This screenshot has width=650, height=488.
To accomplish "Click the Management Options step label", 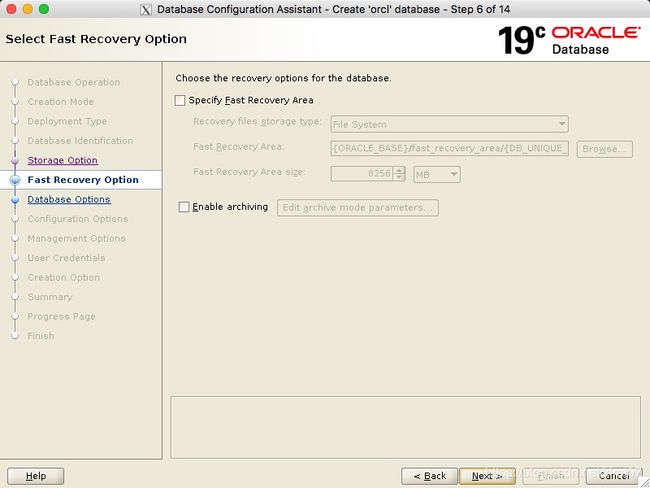I will [76, 238].
